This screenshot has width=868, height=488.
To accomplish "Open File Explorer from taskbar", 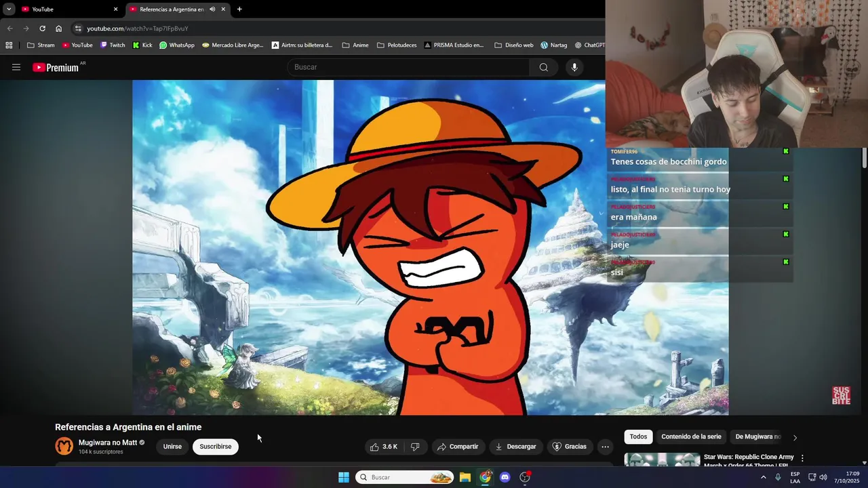I will [x=465, y=477].
